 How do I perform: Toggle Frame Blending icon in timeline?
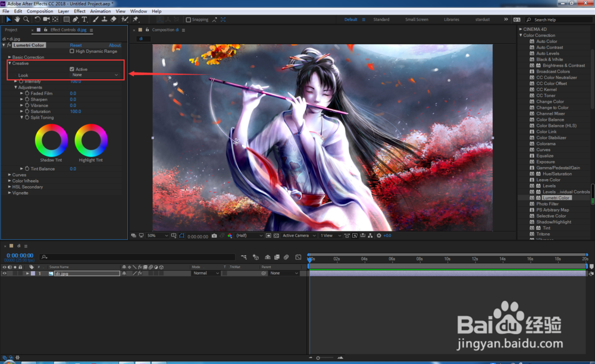click(x=277, y=257)
